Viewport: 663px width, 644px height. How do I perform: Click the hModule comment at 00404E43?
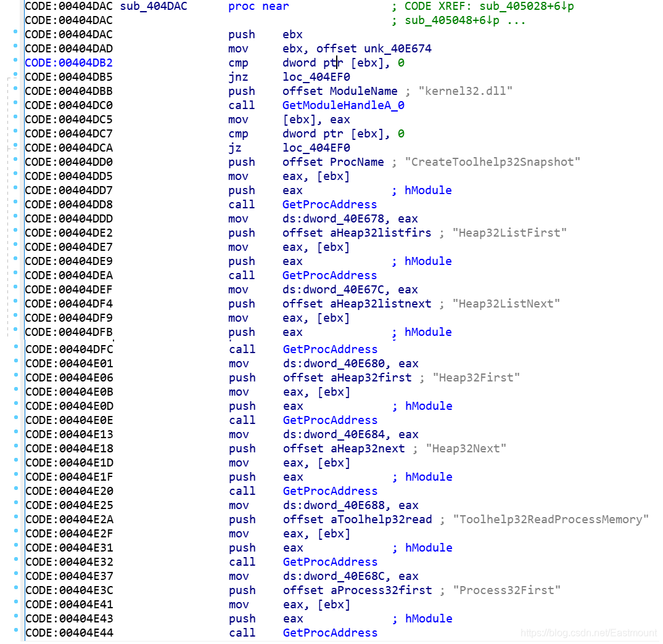pos(429,619)
